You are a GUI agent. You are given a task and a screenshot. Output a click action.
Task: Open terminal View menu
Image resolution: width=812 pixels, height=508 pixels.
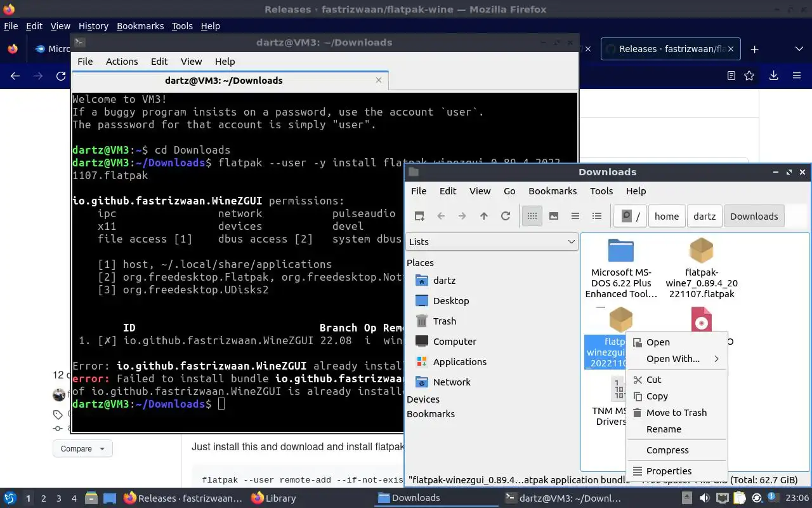pyautogui.click(x=191, y=62)
